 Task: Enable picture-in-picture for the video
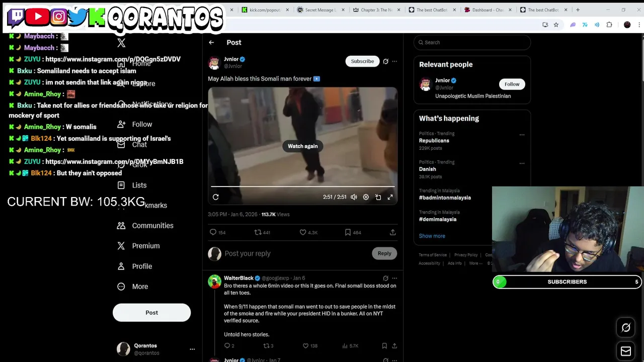tap(378, 197)
